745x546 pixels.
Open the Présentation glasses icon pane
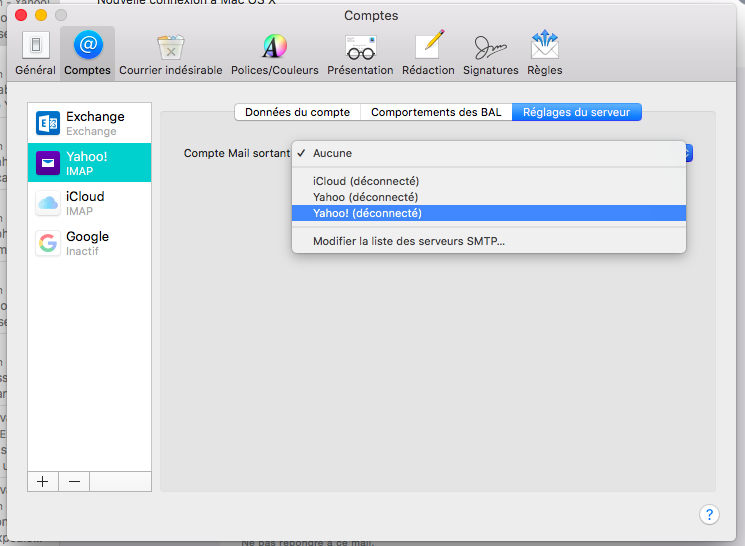(x=360, y=53)
